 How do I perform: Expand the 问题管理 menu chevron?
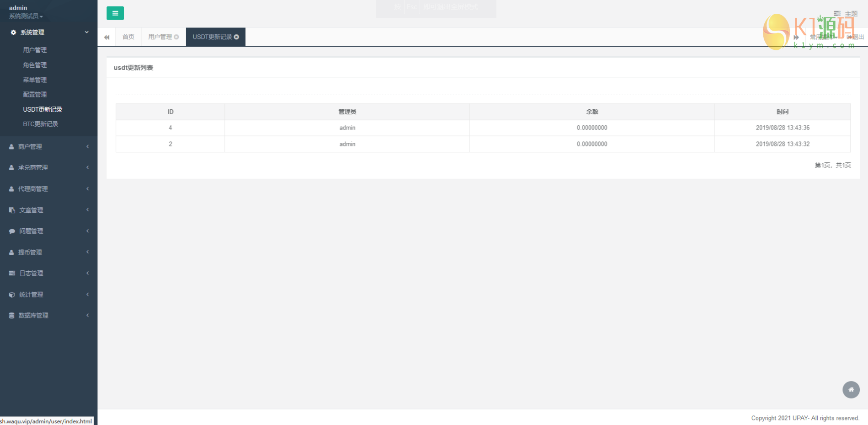click(87, 231)
